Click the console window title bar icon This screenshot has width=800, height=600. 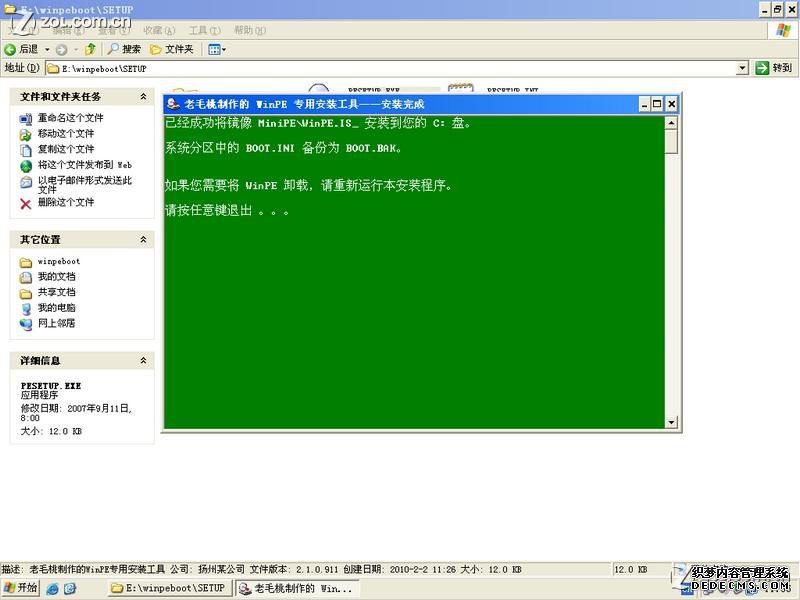click(173, 104)
